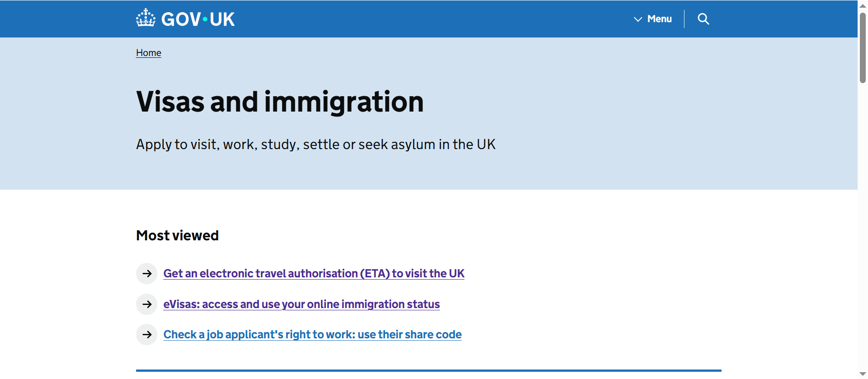The width and height of the screenshot is (868, 379).
Task: Open Check a job applicant's right to work
Action: point(312,334)
